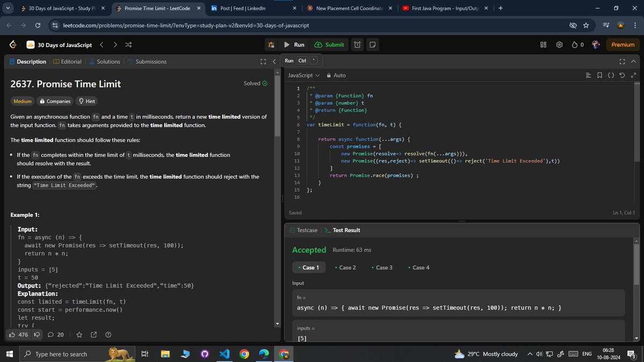Bookmark the code via the editor bookmark icon

coord(599,75)
